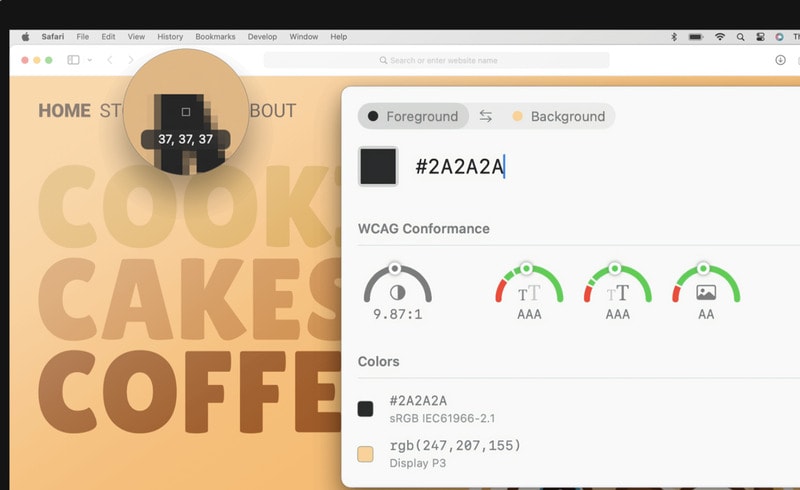Click the #2A2A2A hex color input field

coord(460,167)
